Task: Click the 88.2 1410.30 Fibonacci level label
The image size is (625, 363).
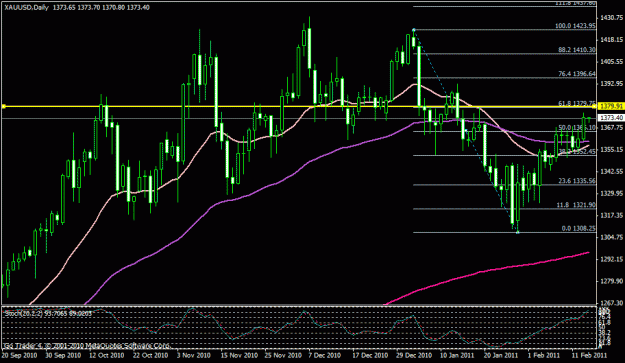Action: coord(577,50)
